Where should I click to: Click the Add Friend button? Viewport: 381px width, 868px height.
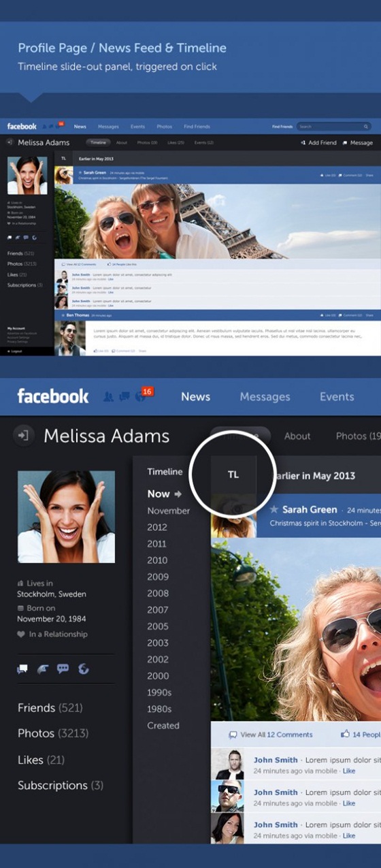pos(318,143)
